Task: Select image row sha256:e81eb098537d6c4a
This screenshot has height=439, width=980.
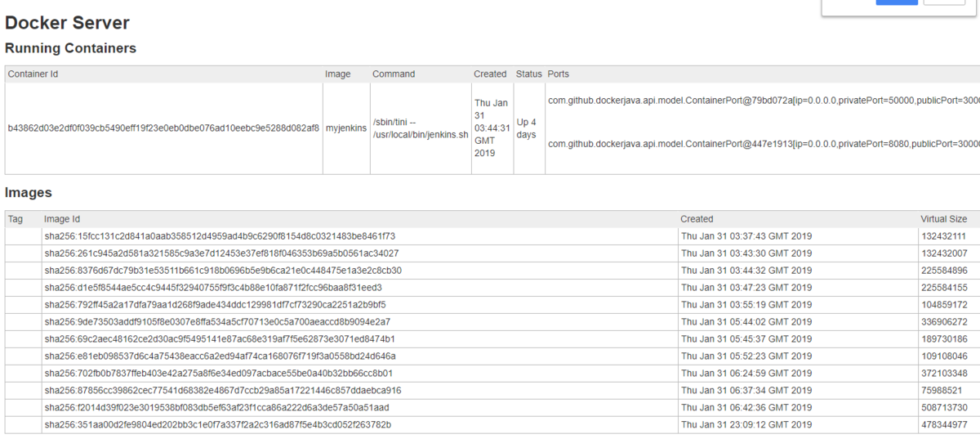Action: (x=220, y=356)
